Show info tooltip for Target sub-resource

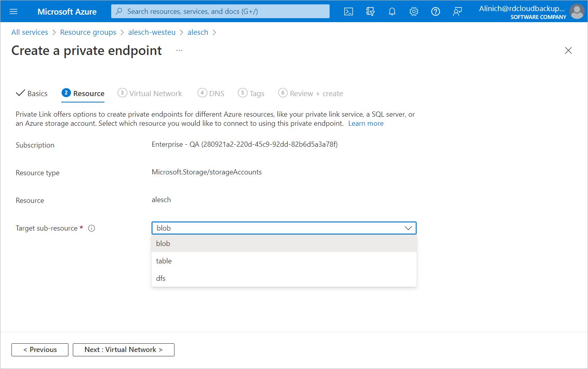92,228
